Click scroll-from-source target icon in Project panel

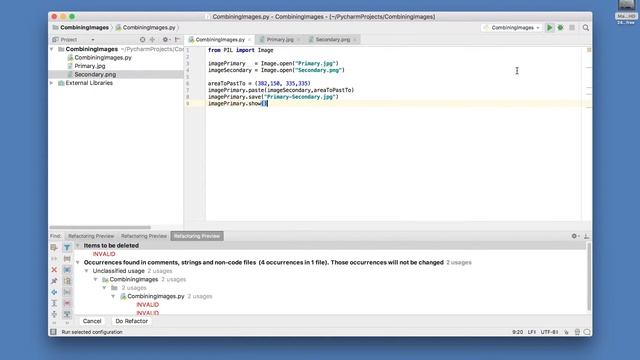click(142, 40)
